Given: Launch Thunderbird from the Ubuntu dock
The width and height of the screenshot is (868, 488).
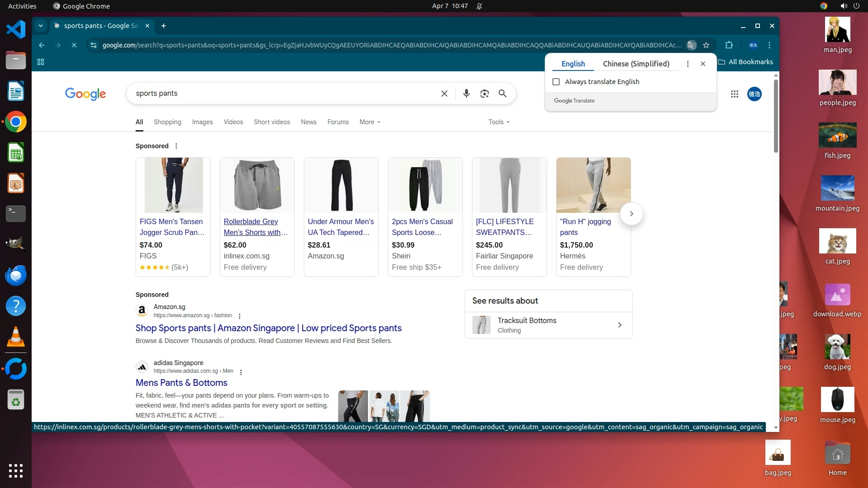Looking at the screenshot, I should [16, 275].
